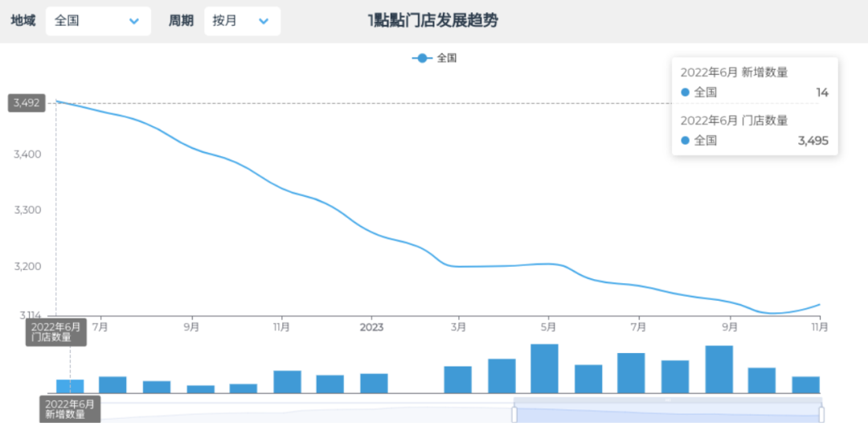Screen dimensions: 868x427
Task: Click the tallest bar for 5月 2023
Action: pyautogui.click(x=544, y=368)
